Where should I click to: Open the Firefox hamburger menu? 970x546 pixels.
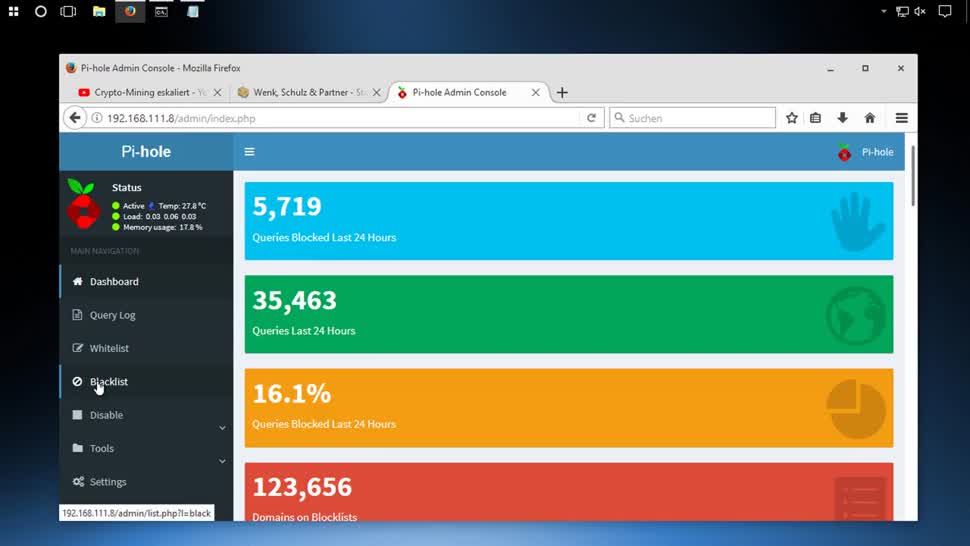click(x=901, y=118)
